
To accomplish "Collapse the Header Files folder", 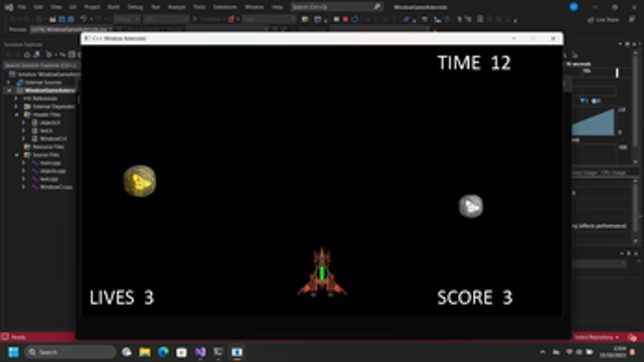I will coord(17,114).
